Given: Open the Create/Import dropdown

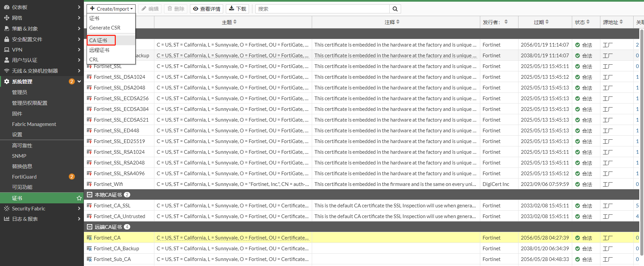Looking at the screenshot, I should click(x=111, y=9).
